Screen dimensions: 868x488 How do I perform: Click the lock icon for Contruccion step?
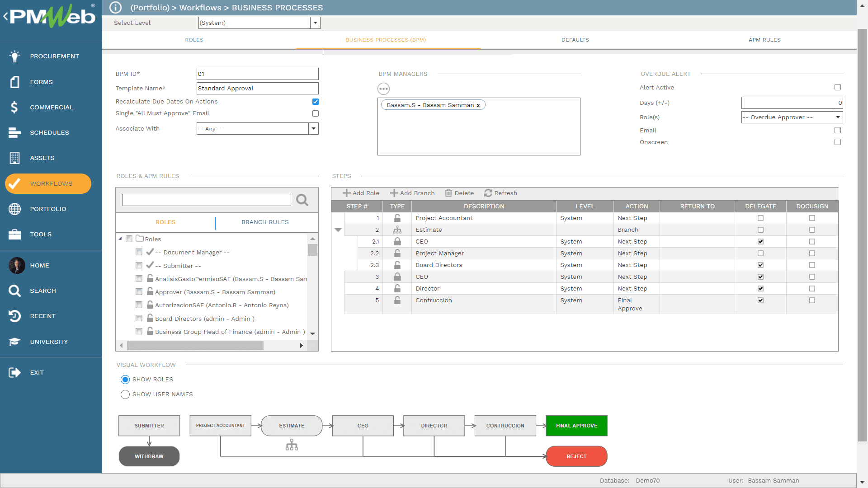pyautogui.click(x=397, y=300)
